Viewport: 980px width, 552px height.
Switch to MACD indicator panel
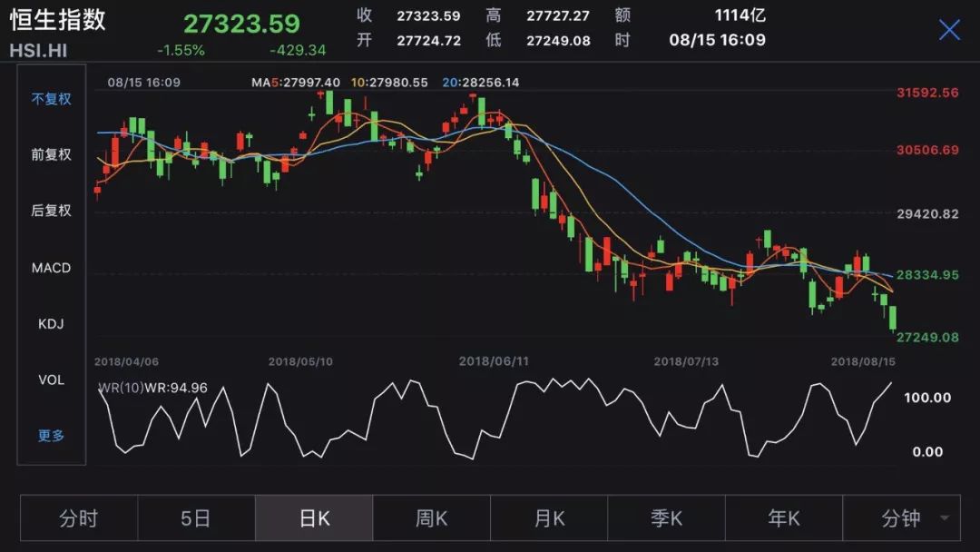50,267
